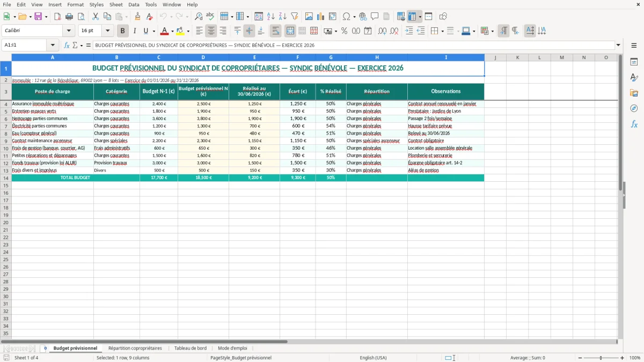Toggle Underline formatting
644x362 pixels.
pyautogui.click(x=145, y=31)
